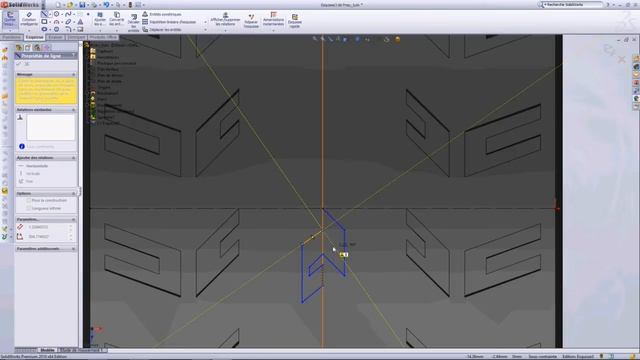Screen dimensions: 640x360
Task: Click the Quitter l'esquisse button
Action: pyautogui.click(x=10, y=19)
